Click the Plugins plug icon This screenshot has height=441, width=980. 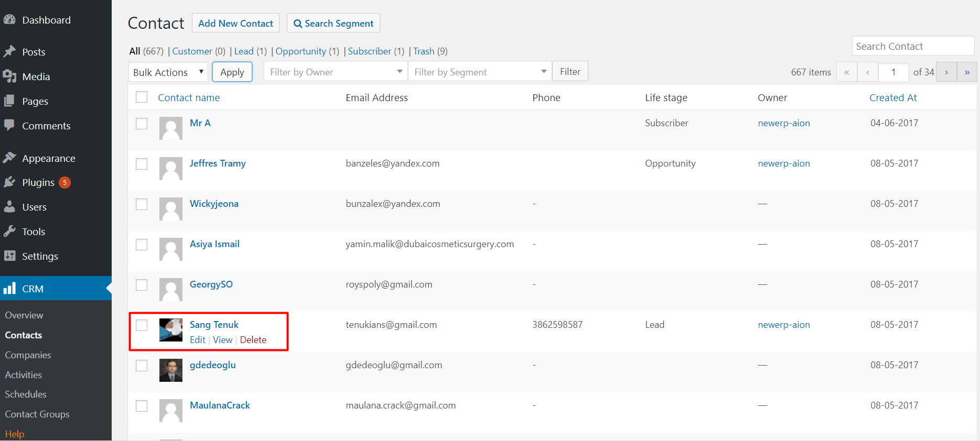click(9, 182)
